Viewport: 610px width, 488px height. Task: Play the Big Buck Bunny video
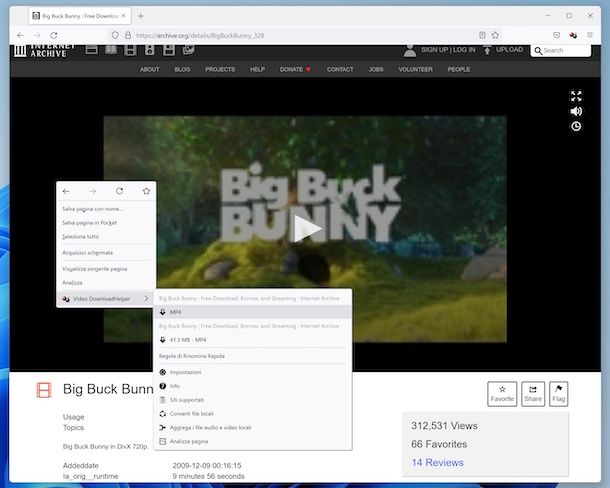click(x=307, y=228)
